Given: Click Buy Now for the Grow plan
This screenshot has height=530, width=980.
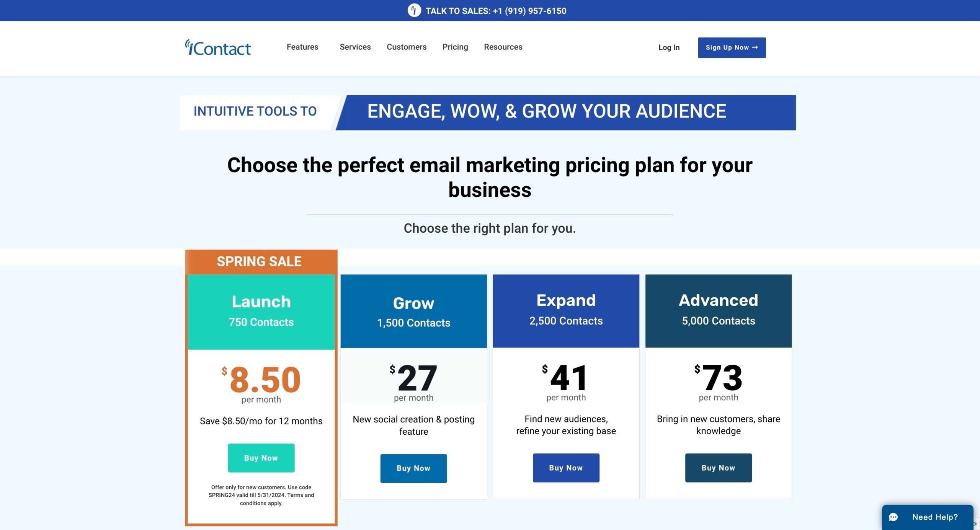Looking at the screenshot, I should [413, 468].
